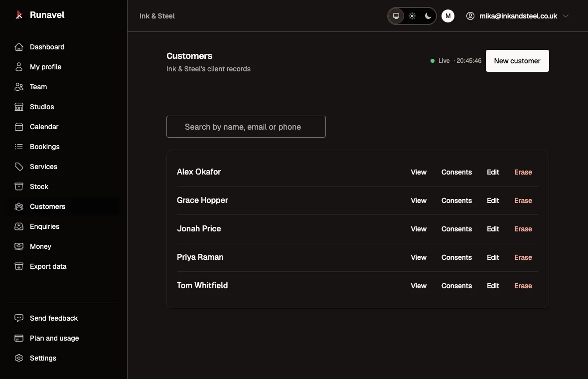588x379 pixels.
Task: Focus the customer search field
Action: (246, 127)
